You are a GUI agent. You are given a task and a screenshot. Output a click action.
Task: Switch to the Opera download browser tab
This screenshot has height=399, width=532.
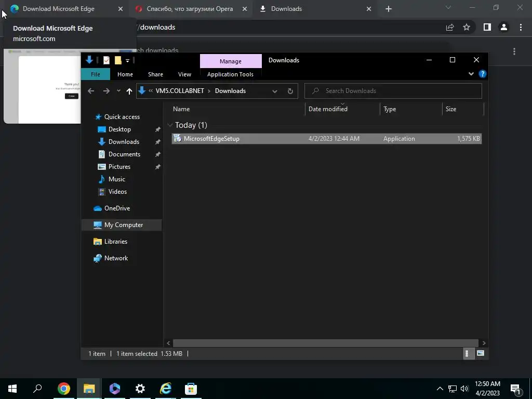[x=190, y=9]
